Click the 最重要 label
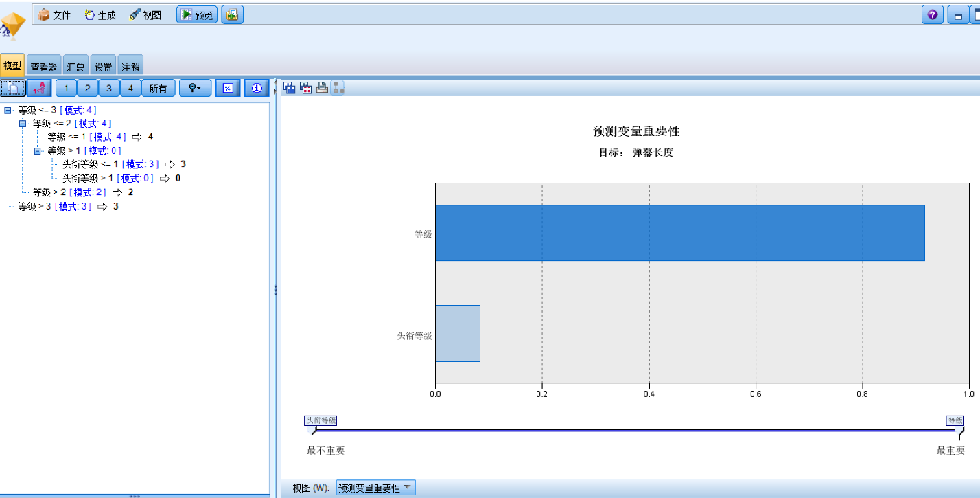The image size is (980, 498). click(950, 451)
